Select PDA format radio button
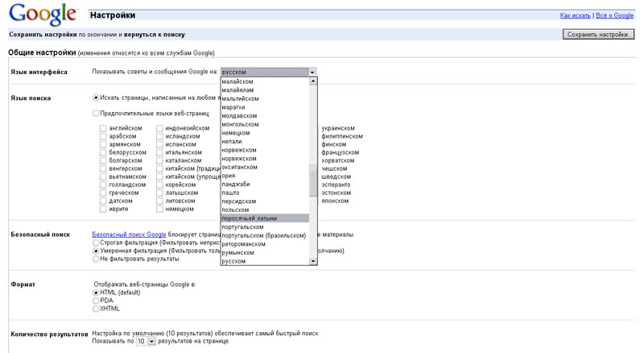Screen dimensions: 644x353 tap(96, 301)
